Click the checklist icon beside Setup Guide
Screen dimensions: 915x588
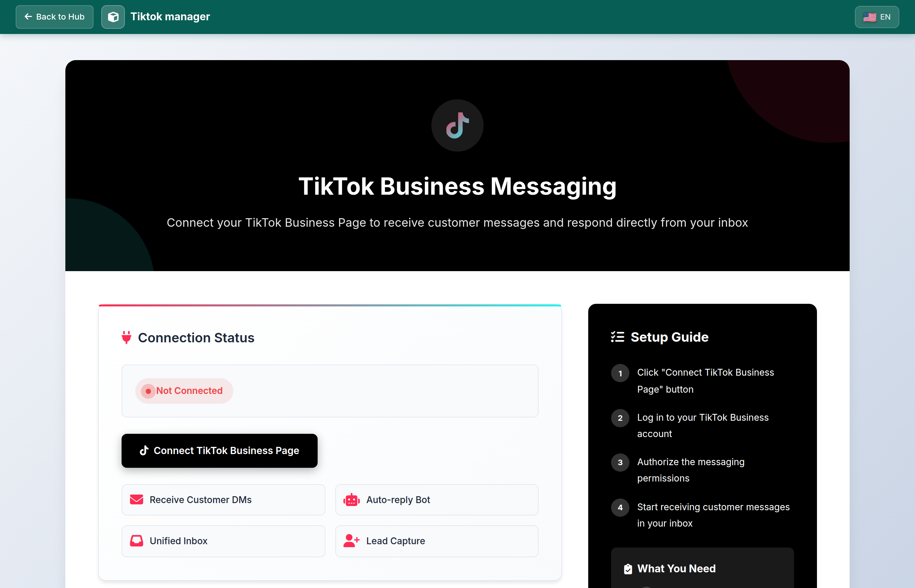(x=618, y=337)
